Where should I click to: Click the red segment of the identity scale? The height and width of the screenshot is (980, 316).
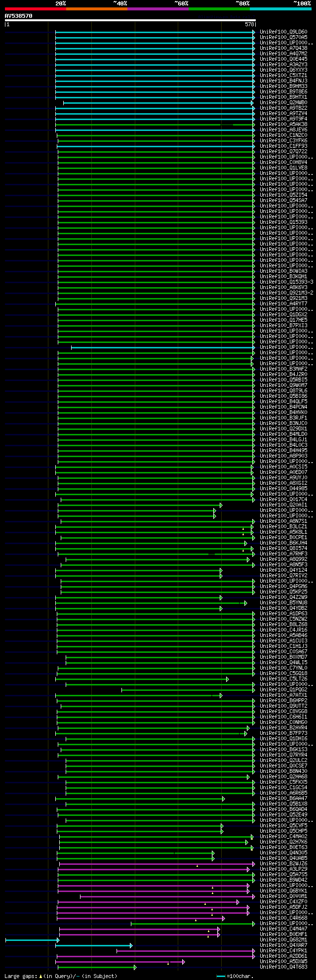[x=36, y=9]
